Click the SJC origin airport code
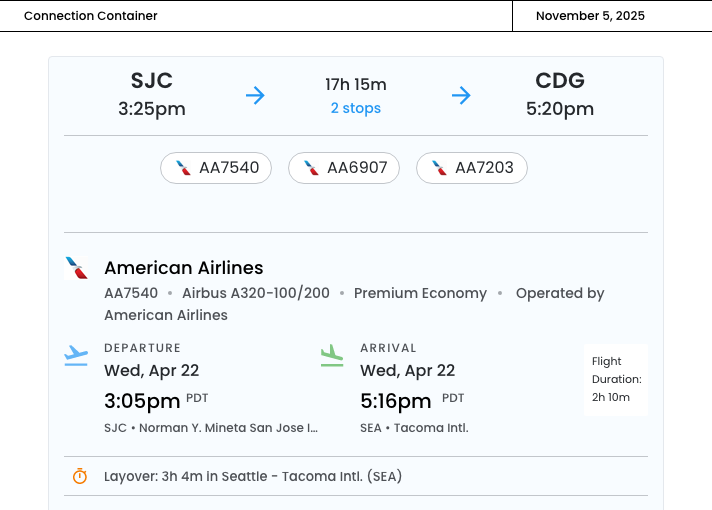712x510 pixels. [x=152, y=81]
